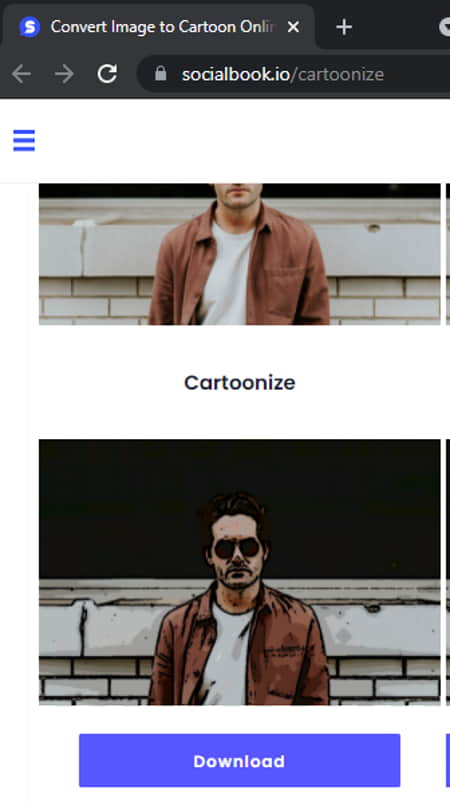Open the blue hamburger menu
This screenshot has height=806, width=450.
[24, 140]
